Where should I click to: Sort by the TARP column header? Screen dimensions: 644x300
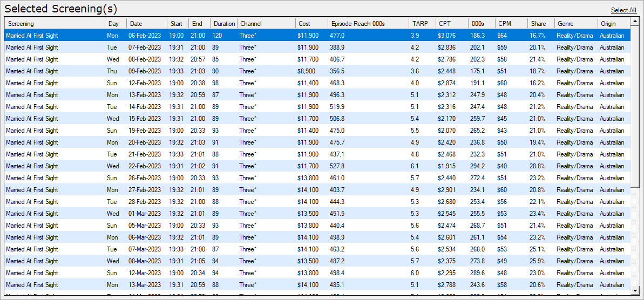tap(422, 24)
